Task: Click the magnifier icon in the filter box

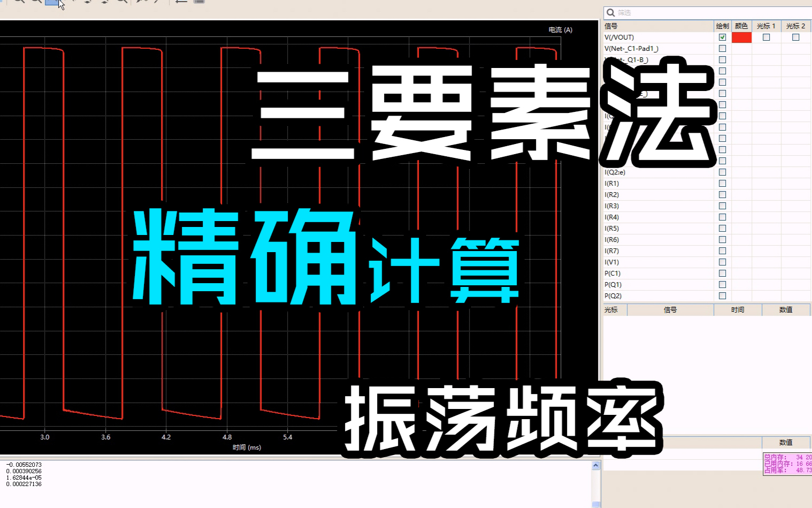Action: (610, 12)
